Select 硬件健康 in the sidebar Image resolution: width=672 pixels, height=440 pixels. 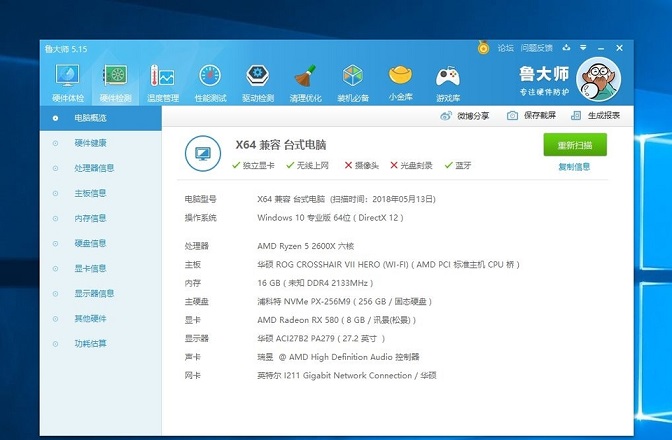coord(90,143)
